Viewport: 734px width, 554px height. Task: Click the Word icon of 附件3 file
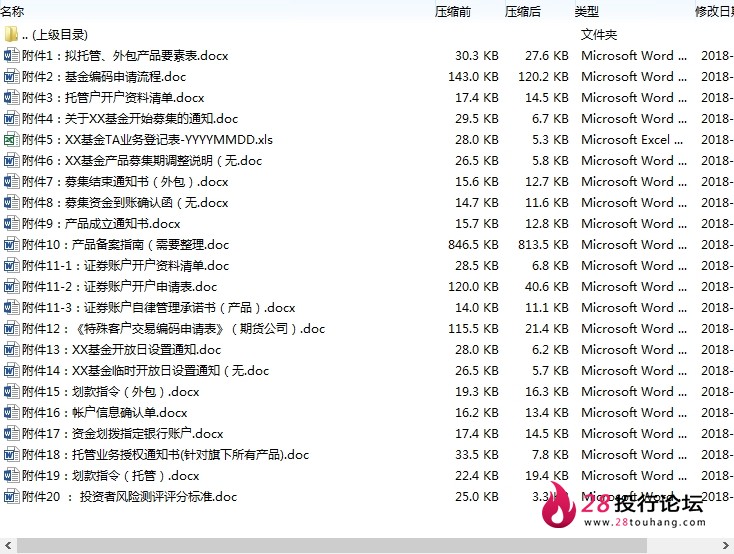coord(11,97)
